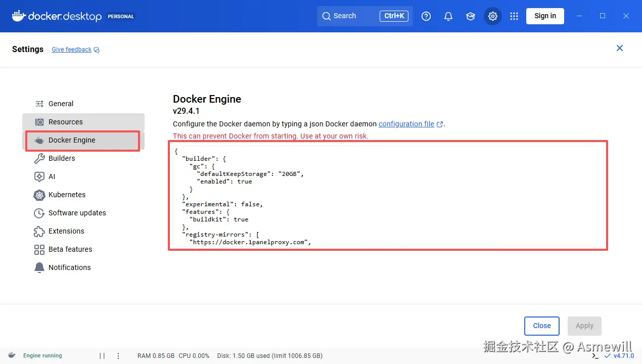Open the help question mark icon
This screenshot has width=642, height=364.
(426, 16)
